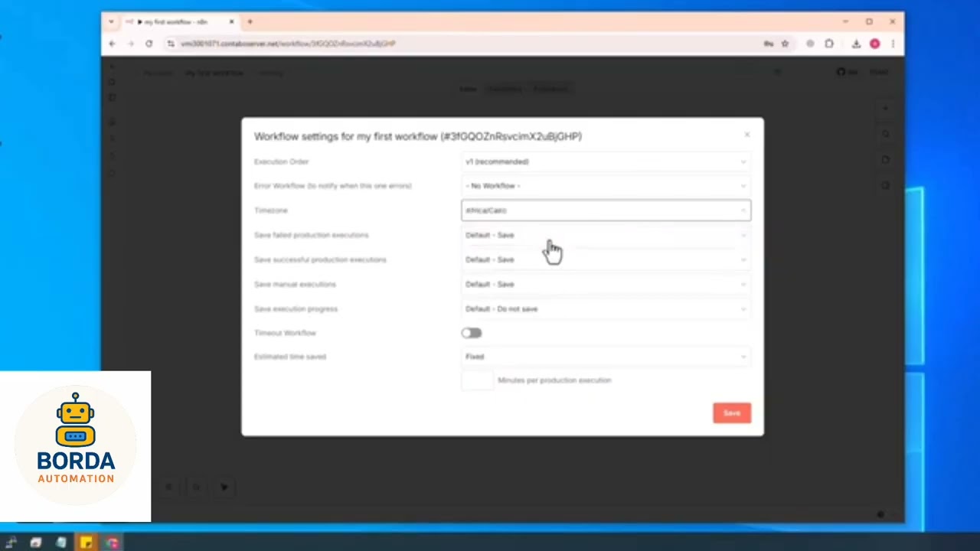The height and width of the screenshot is (551, 980).
Task: Open the Save execution progress dropdown
Action: click(x=606, y=308)
